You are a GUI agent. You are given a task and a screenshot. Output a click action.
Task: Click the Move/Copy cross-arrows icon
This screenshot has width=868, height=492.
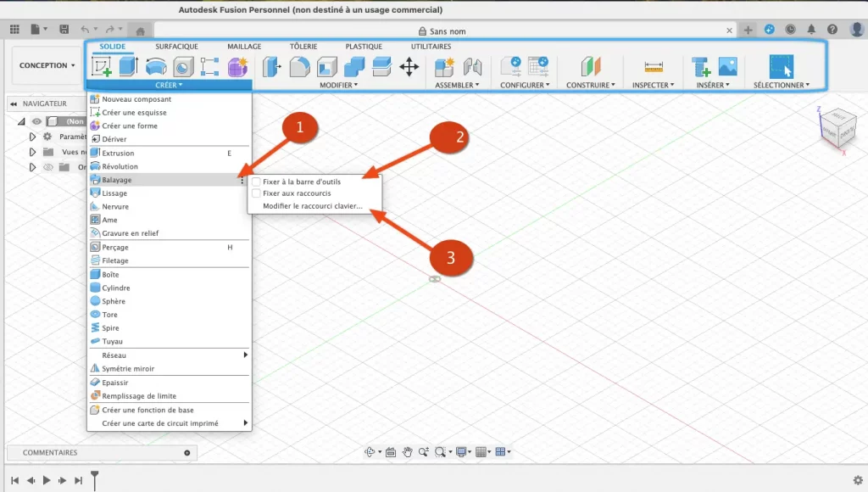tap(409, 67)
